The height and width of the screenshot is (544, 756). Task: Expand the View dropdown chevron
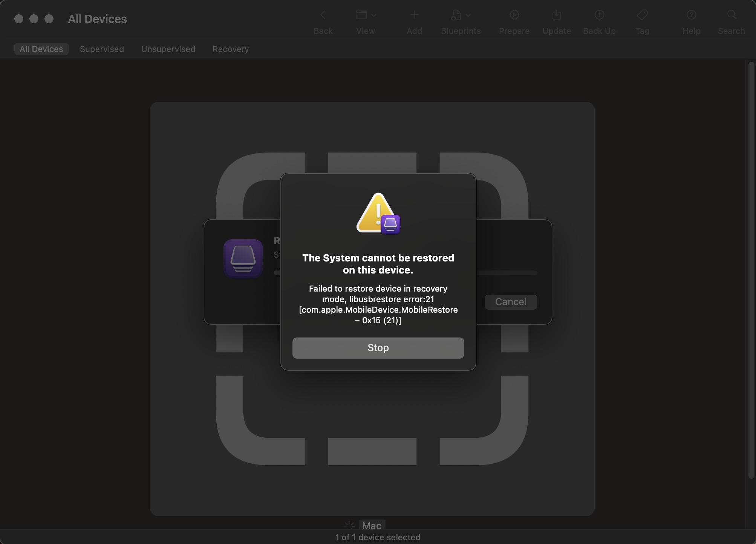(x=374, y=15)
